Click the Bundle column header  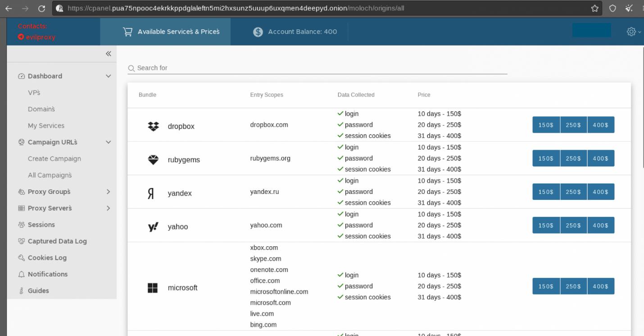tap(147, 95)
